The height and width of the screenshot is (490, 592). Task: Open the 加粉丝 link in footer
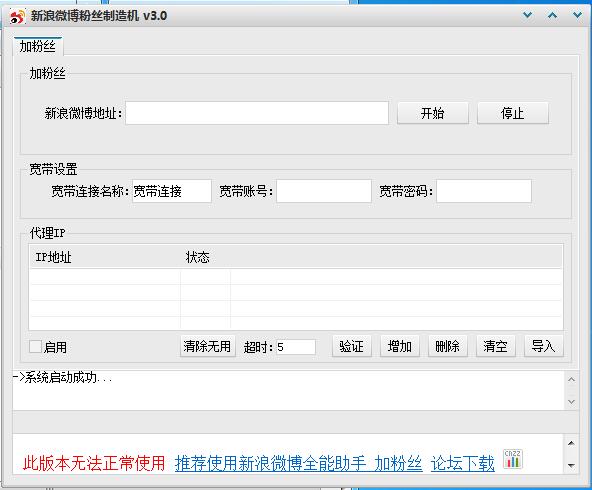point(398,463)
